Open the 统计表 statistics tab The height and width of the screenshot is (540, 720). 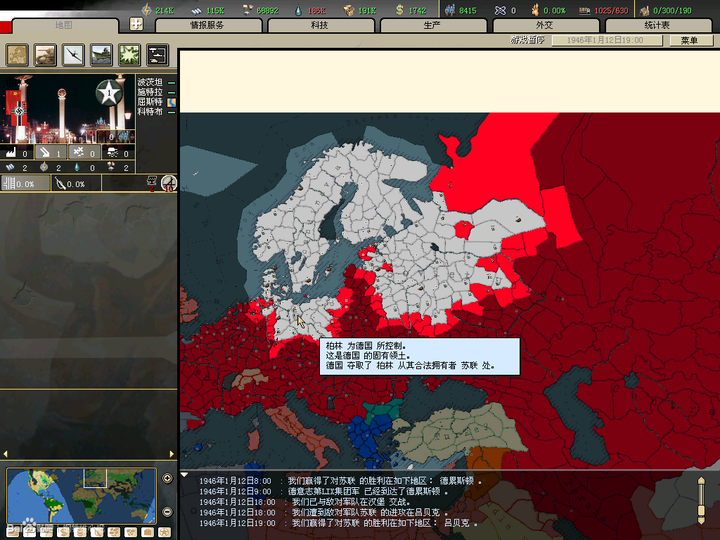[658, 25]
